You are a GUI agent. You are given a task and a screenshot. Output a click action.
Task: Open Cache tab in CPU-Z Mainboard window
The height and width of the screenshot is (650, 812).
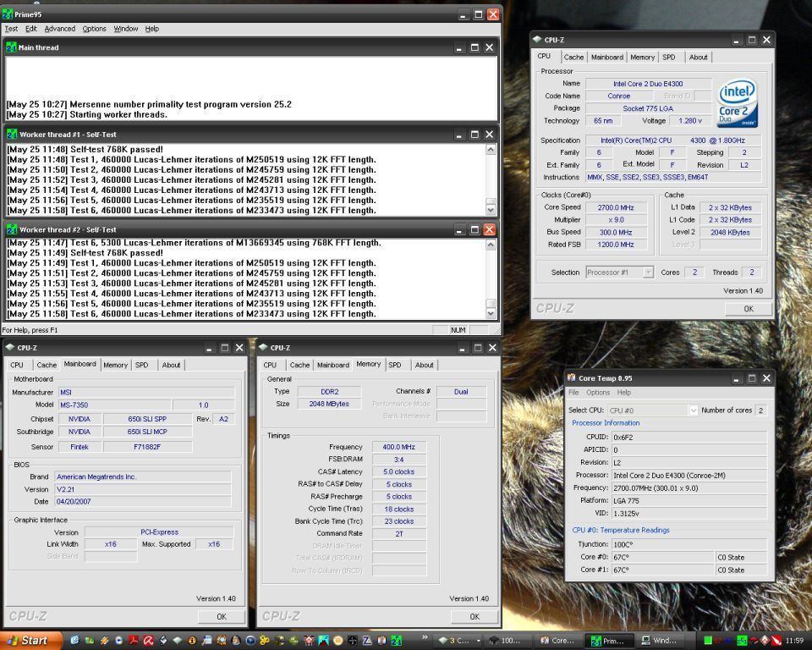click(46, 365)
